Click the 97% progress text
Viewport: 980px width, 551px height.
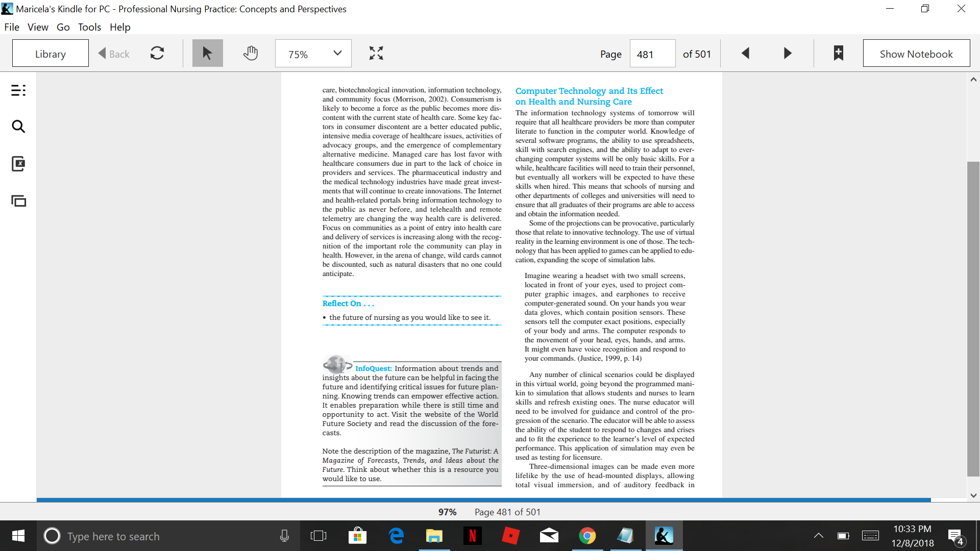[447, 512]
